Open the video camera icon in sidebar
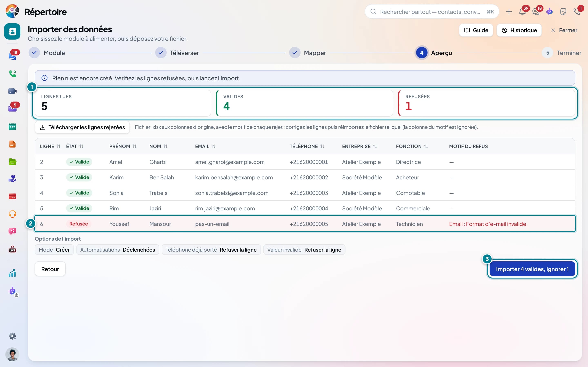Viewport: 588px width, 367px height. [x=12, y=91]
